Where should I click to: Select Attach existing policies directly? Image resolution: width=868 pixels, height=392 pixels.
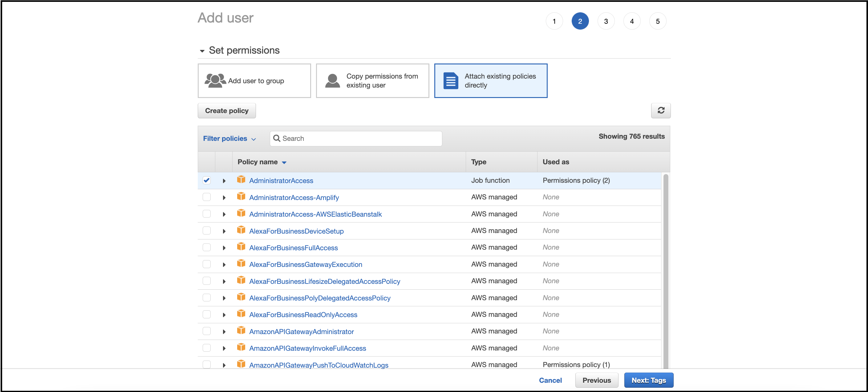click(x=491, y=81)
